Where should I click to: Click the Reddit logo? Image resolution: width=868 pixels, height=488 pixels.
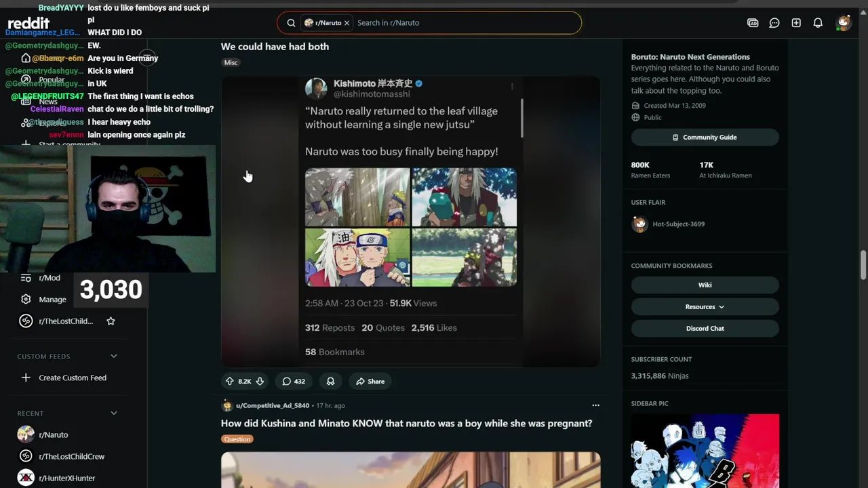pos(28,24)
